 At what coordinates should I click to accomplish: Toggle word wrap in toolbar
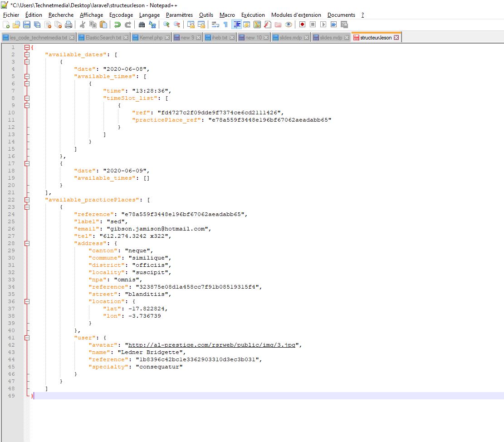click(x=215, y=25)
